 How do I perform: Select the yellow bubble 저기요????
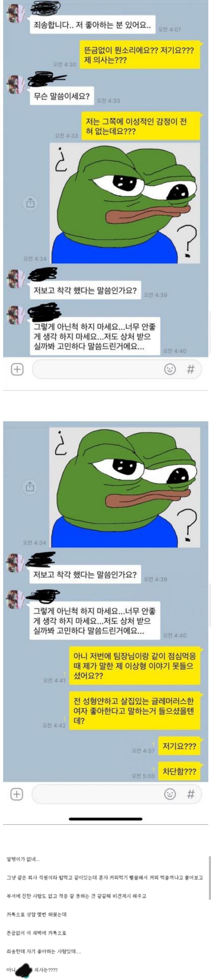tap(179, 746)
